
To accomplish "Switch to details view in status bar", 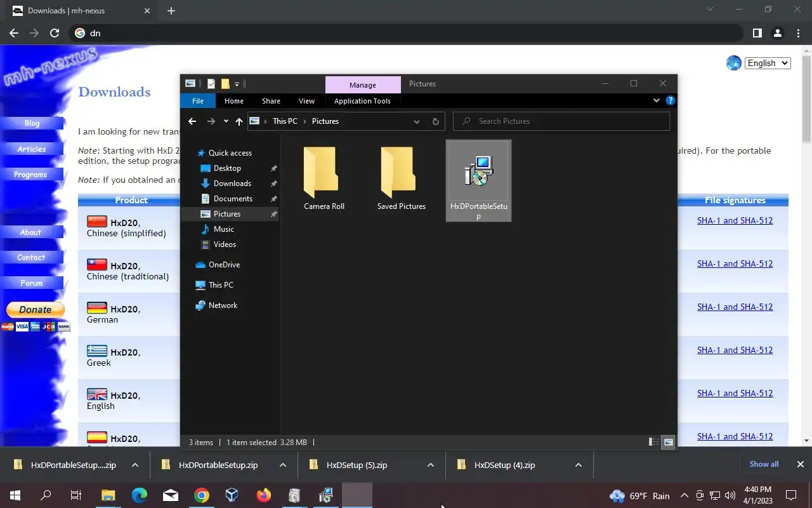I will (x=653, y=442).
